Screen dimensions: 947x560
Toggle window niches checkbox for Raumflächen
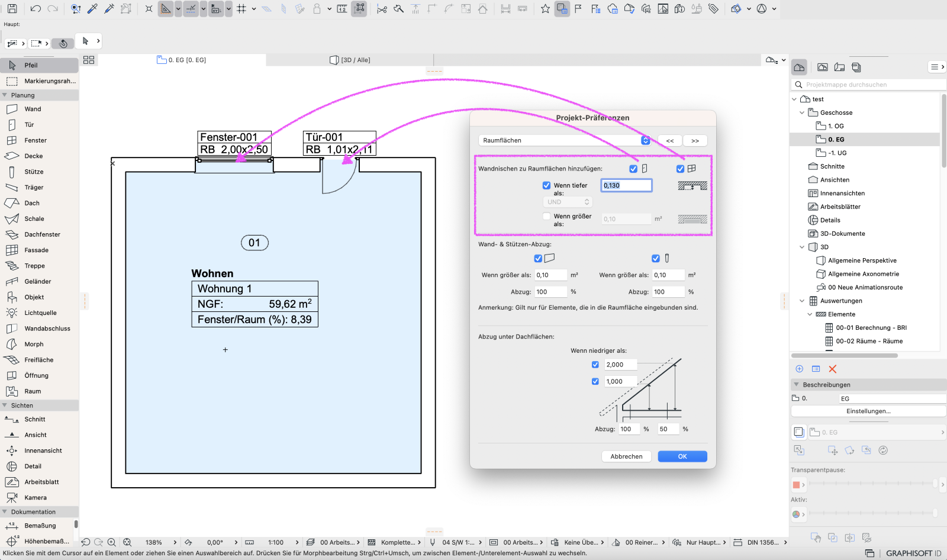[x=680, y=169]
